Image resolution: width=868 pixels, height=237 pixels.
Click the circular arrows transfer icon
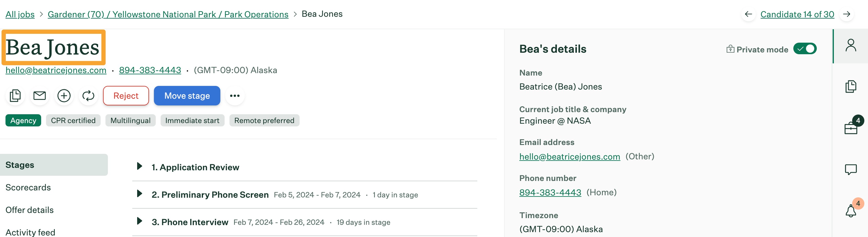pyautogui.click(x=88, y=96)
